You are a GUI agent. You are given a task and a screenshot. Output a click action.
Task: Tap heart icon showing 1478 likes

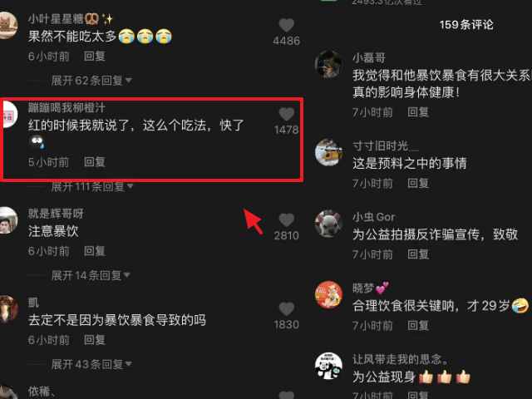tap(286, 114)
